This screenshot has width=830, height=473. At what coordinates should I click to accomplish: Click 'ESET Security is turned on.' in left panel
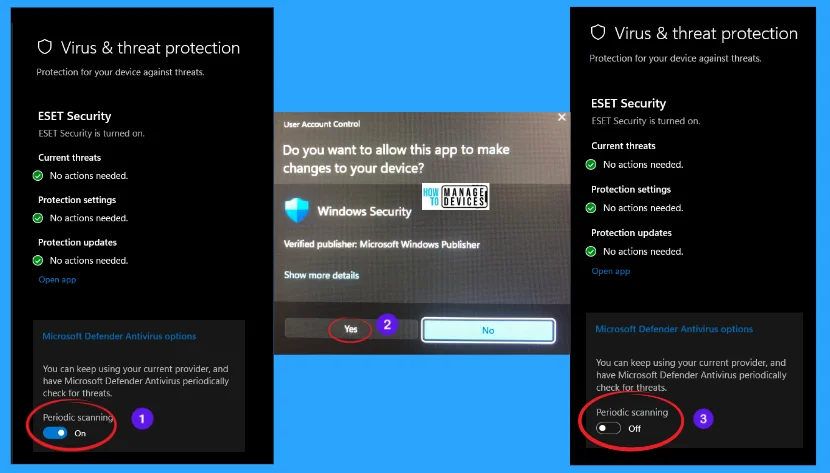tap(91, 133)
